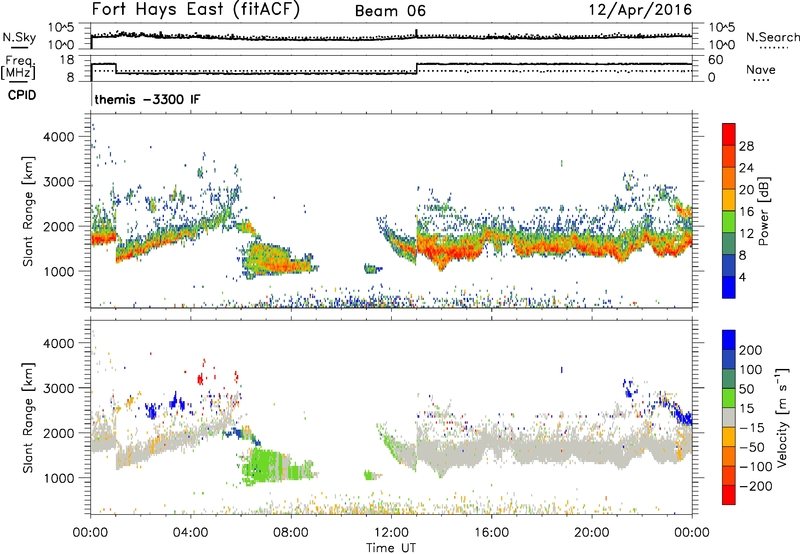Screen dimensions: 800x554
Task: Click the '200' velocity colorbar label
Action: (751, 350)
